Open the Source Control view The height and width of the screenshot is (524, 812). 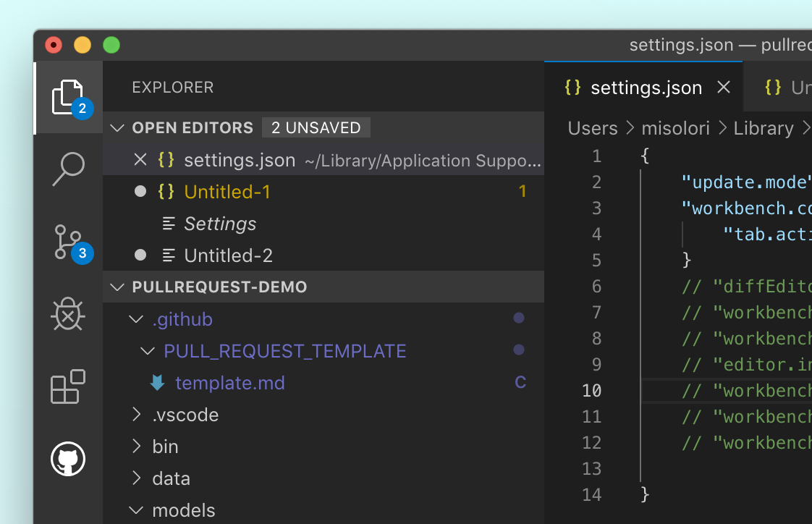[68, 242]
